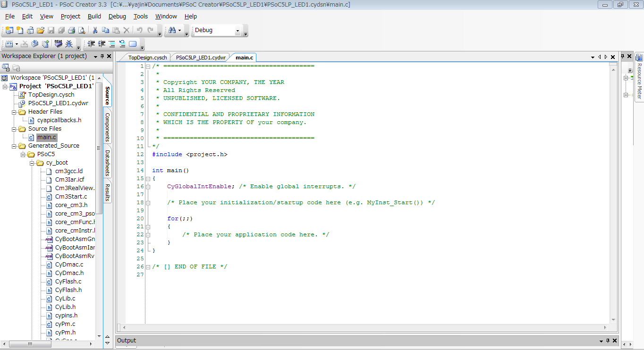
Task: Open Workspace Explorer window options dropdown arrow
Action: (x=95, y=56)
